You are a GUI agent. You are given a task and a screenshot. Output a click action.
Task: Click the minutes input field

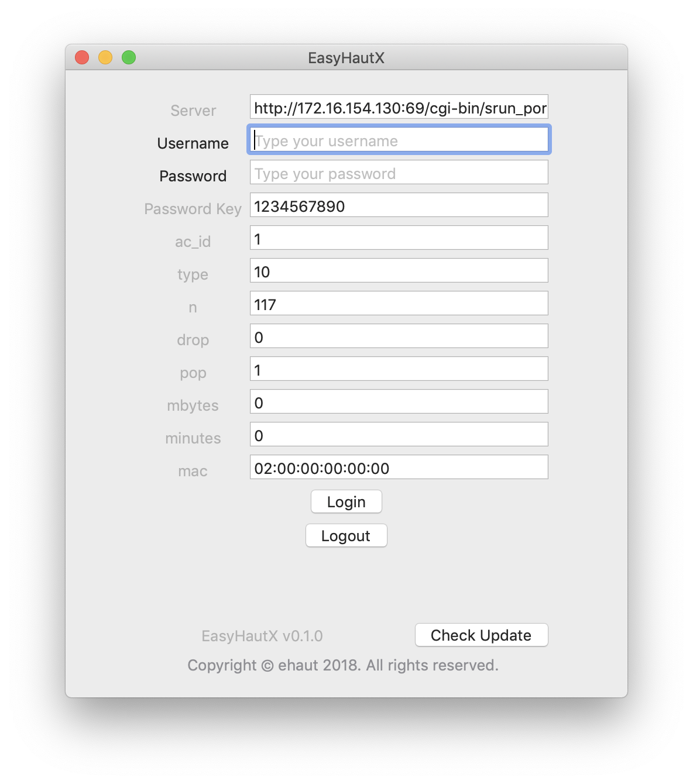click(x=399, y=435)
